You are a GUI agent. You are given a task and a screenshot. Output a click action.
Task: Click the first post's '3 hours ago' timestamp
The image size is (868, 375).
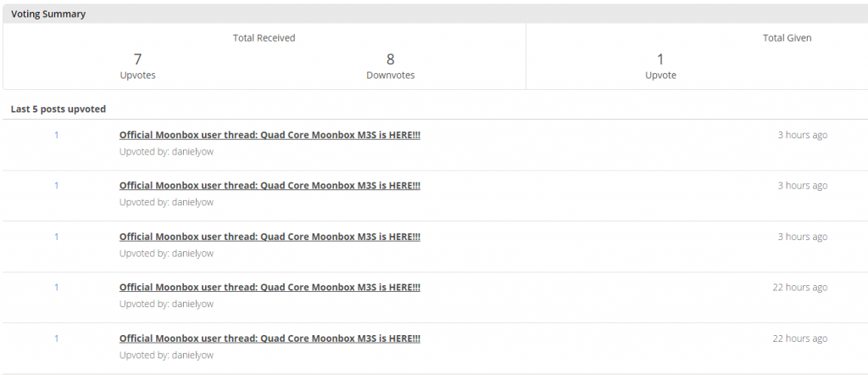pyautogui.click(x=802, y=135)
